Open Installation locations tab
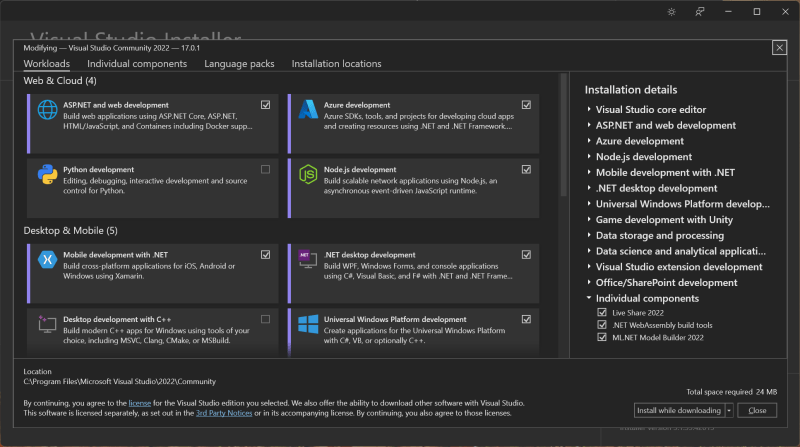 pos(336,64)
